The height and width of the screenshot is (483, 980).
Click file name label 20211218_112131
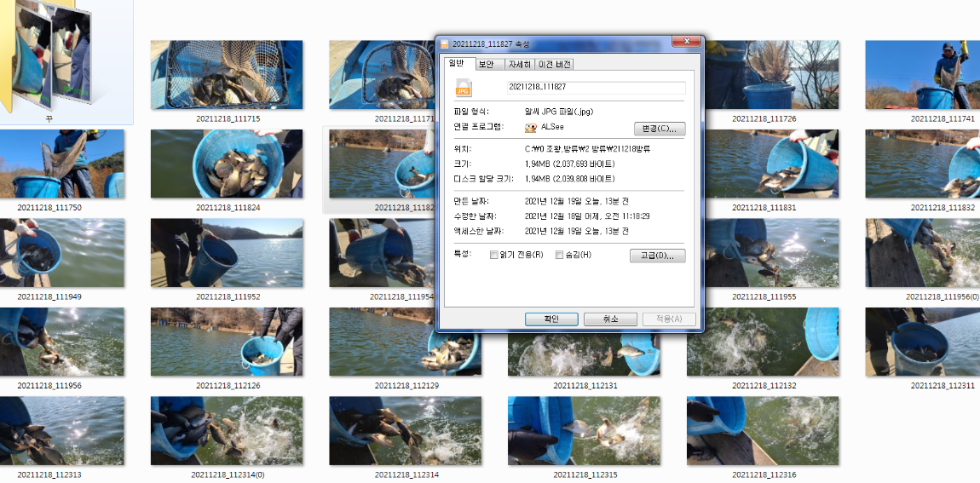pos(585,386)
